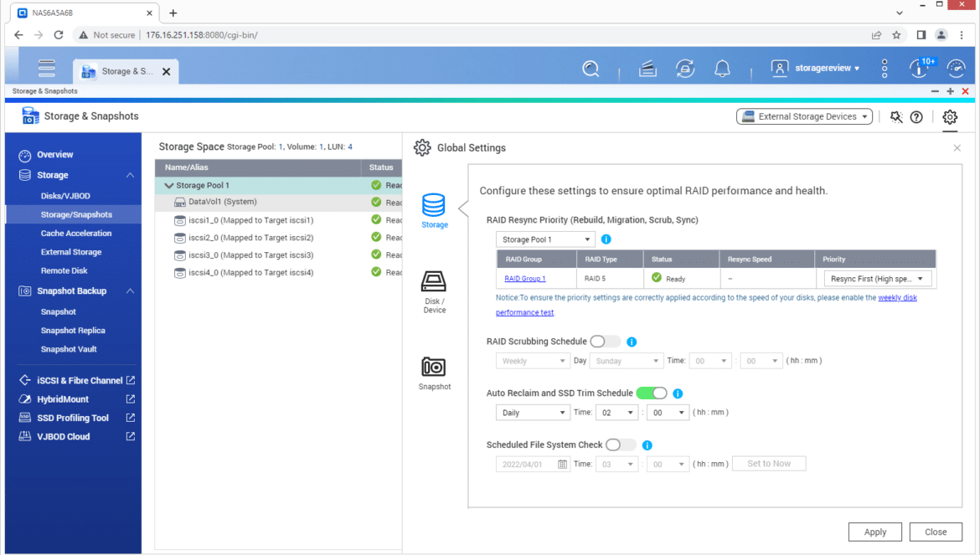Open the help question mark icon
The image size is (980, 555).
coord(916,116)
